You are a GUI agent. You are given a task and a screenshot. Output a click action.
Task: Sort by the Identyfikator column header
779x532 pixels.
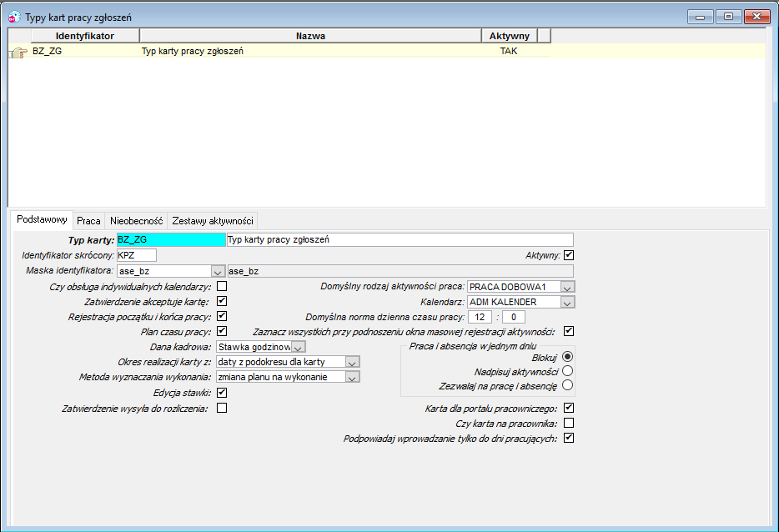pos(85,36)
